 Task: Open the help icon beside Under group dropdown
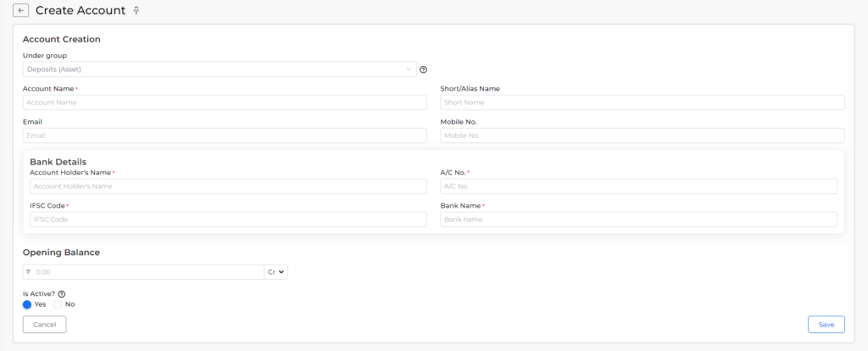click(x=424, y=70)
